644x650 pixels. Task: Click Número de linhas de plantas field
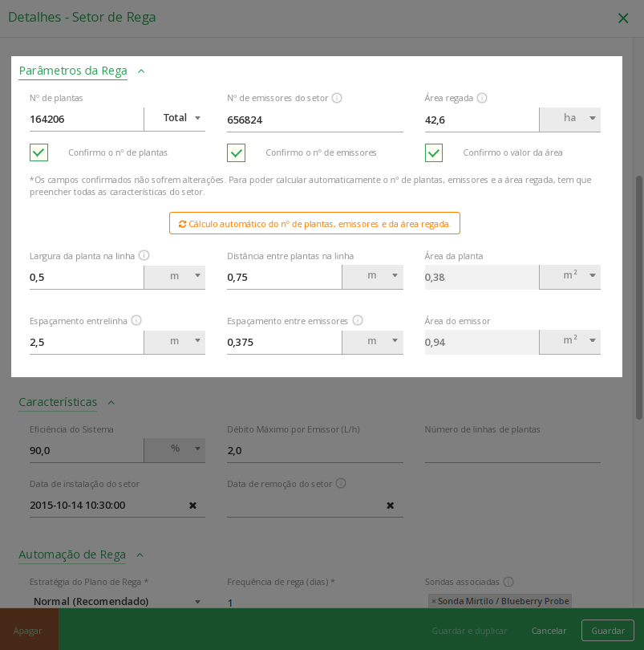click(x=512, y=451)
